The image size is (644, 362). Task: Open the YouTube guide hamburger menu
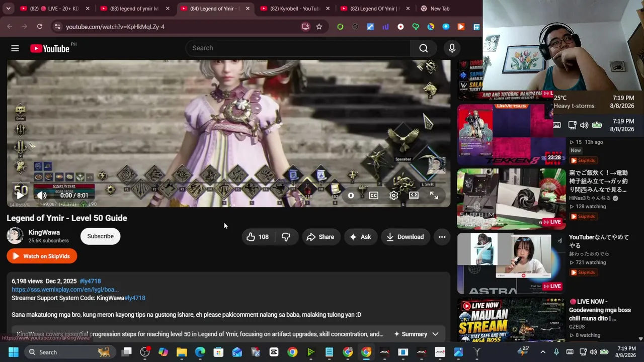15,48
